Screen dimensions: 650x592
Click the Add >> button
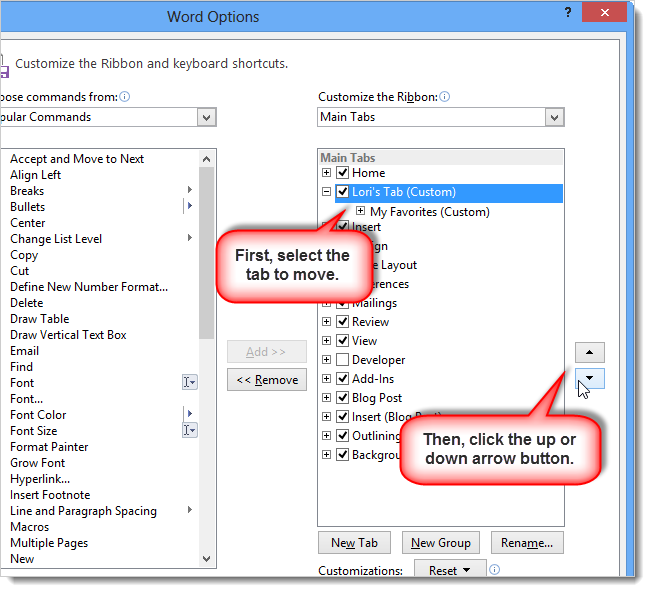click(x=267, y=352)
